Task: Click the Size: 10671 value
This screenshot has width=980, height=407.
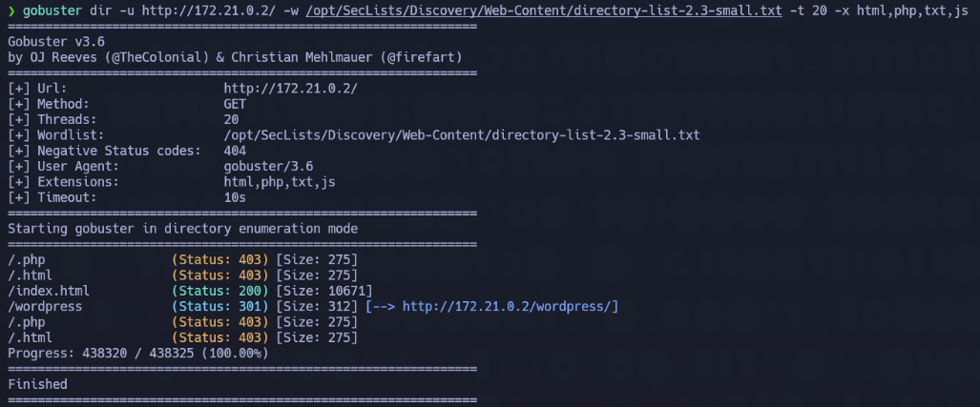Action: (x=323, y=291)
